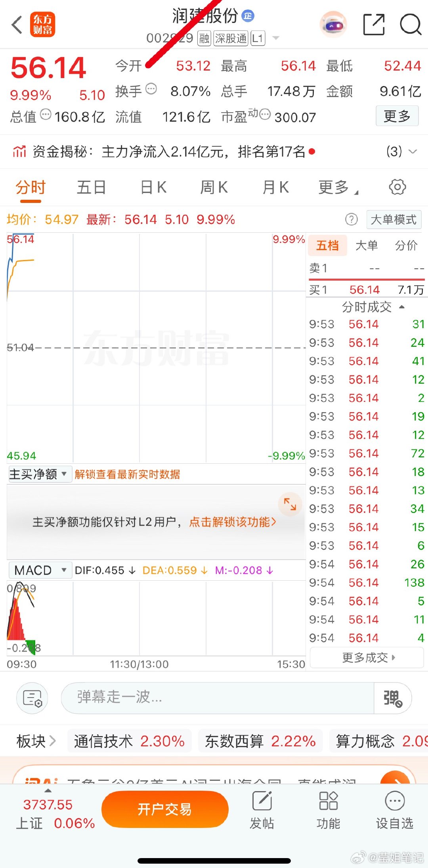Screen dimensions: 428x868
Task: Tap the share export icon
Action: pos(374,25)
